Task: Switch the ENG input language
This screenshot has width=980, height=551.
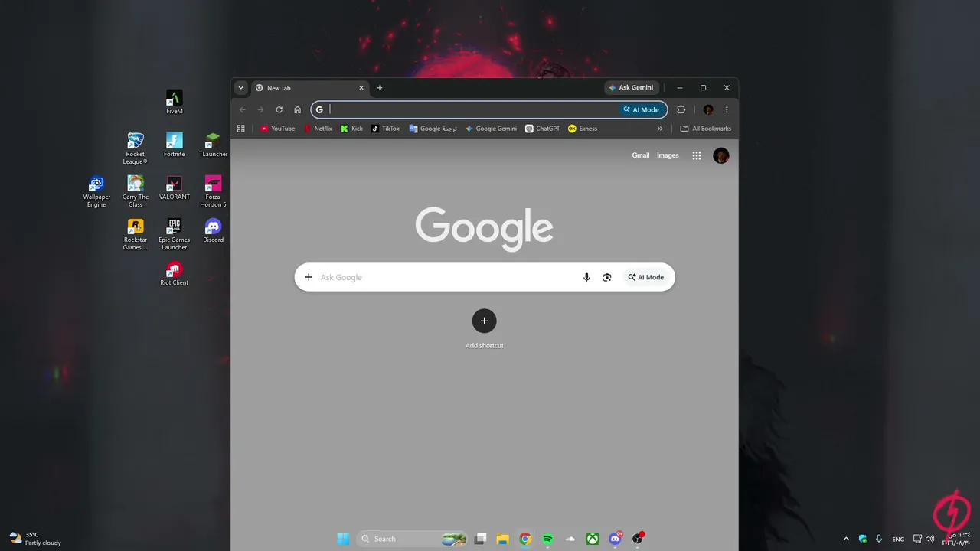Action: click(898, 539)
